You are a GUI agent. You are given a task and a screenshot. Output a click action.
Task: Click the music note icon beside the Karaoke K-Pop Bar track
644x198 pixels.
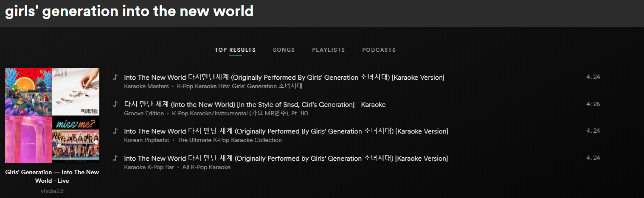click(115, 158)
